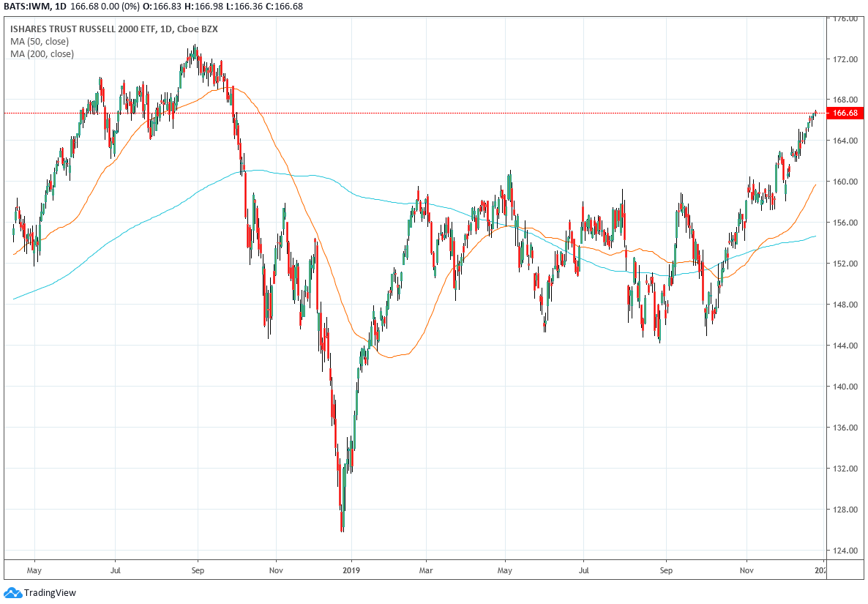Screen dimensions: 868x604
Task: Click the Nov 2018 time axis label
Action: (276, 570)
